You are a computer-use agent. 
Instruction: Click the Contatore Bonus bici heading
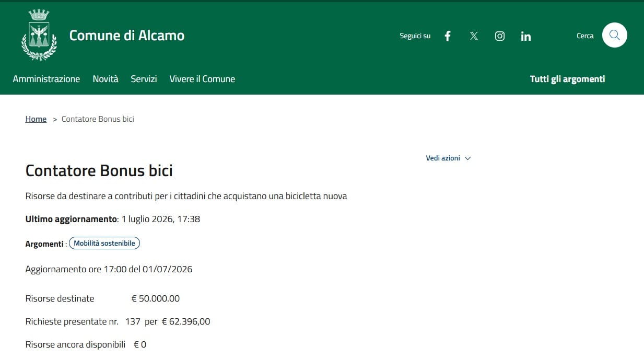pyautogui.click(x=99, y=170)
